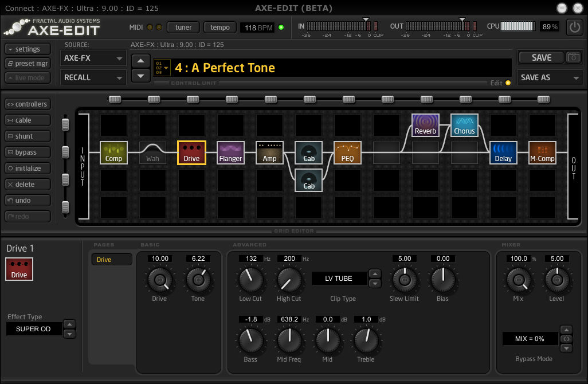Select the Chorus block in the grid

pos(464,124)
